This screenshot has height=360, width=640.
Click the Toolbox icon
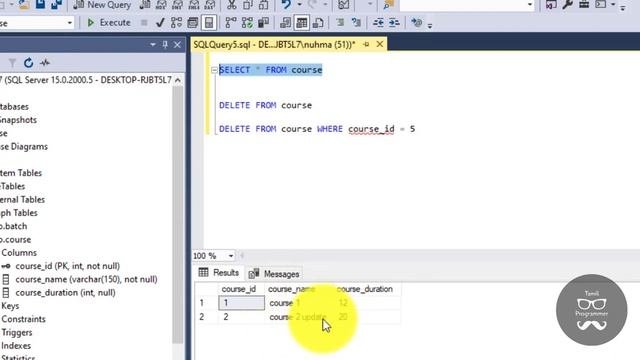tap(584, 5)
